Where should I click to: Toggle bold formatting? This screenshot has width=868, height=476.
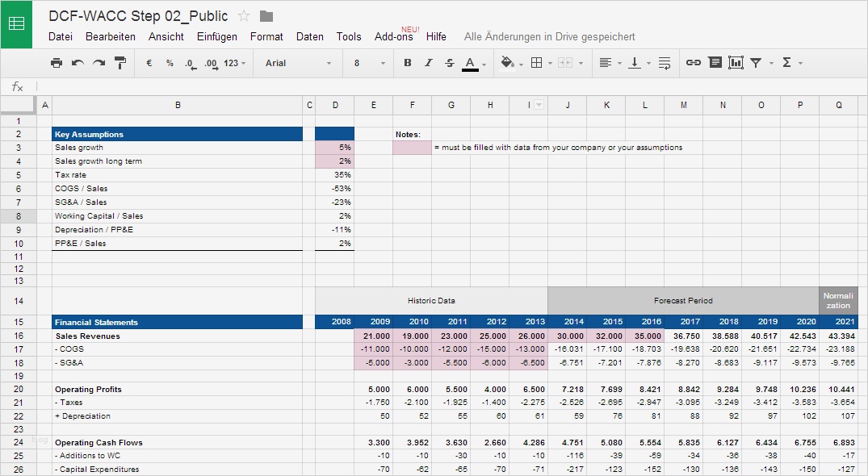click(x=407, y=63)
